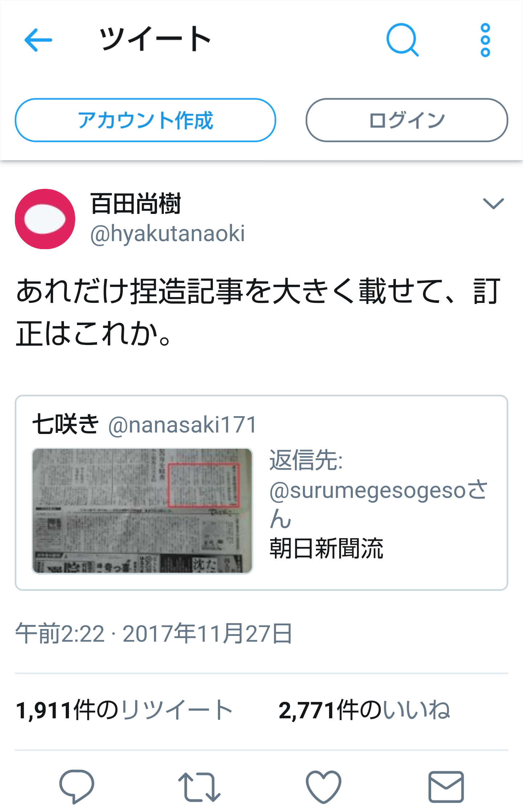
Task: Expand the tweet options chevron
Action: pos(494,203)
